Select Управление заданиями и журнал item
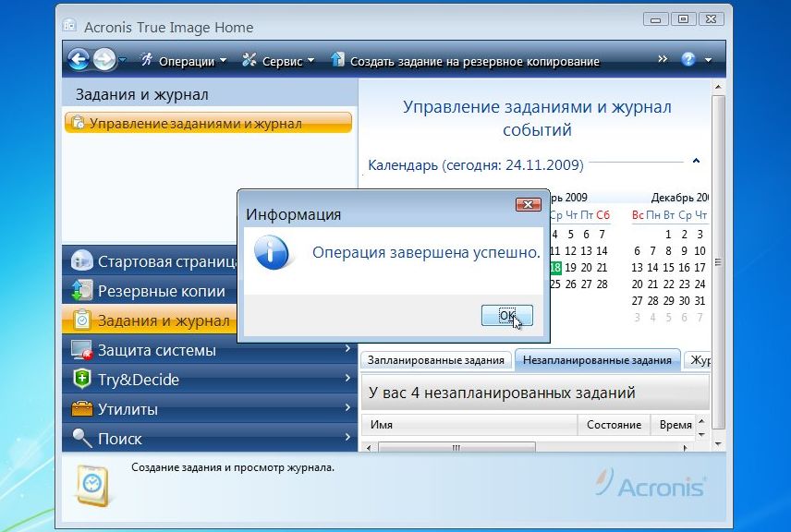 [x=208, y=123]
